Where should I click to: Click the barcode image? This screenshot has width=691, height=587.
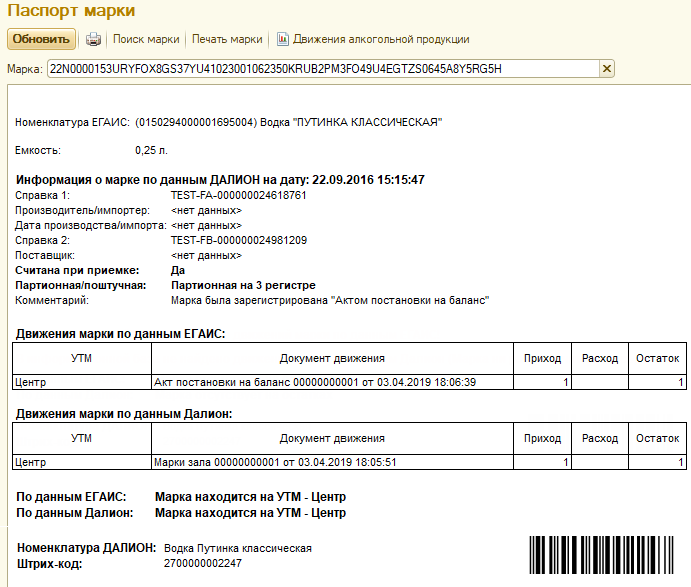point(602,555)
